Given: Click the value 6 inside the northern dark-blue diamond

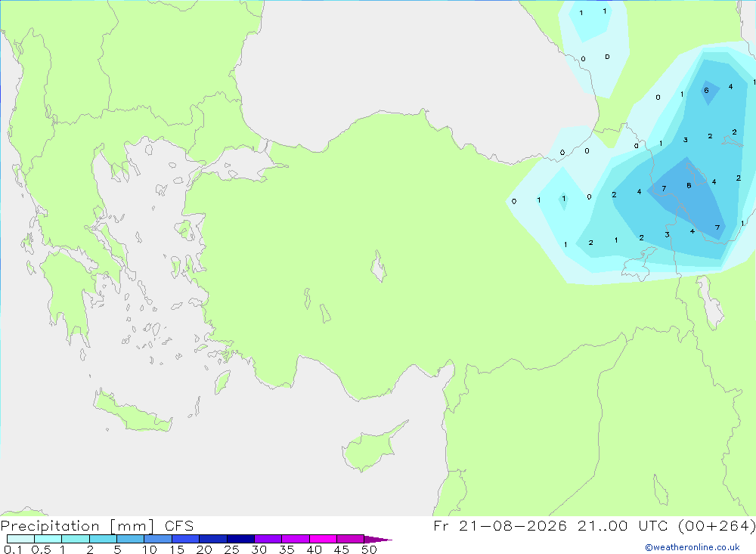Looking at the screenshot, I should [706, 91].
